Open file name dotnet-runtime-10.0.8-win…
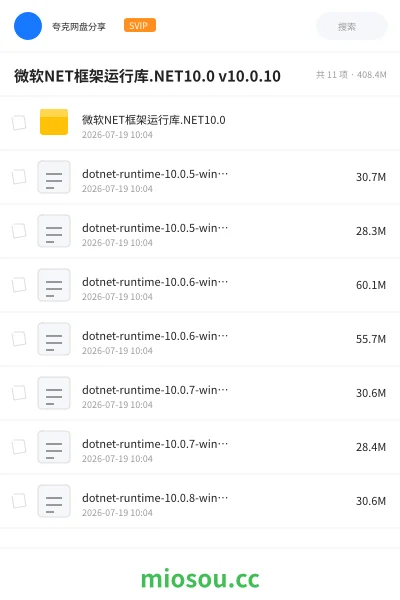This screenshot has height=600, width=400. point(155,498)
